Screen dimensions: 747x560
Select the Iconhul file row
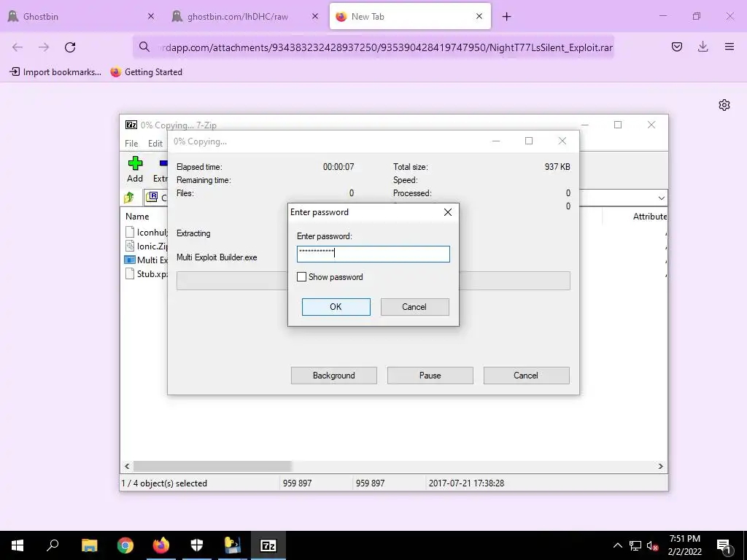[146, 233]
